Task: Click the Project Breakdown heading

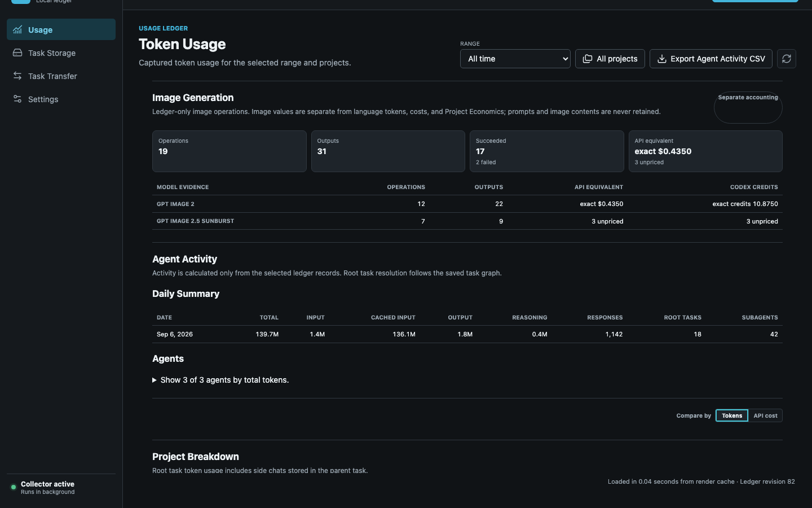Action: click(196, 457)
